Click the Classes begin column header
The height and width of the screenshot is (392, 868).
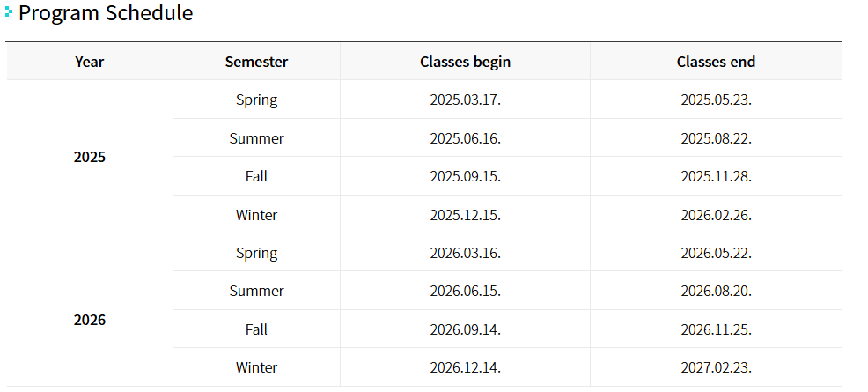(x=465, y=62)
